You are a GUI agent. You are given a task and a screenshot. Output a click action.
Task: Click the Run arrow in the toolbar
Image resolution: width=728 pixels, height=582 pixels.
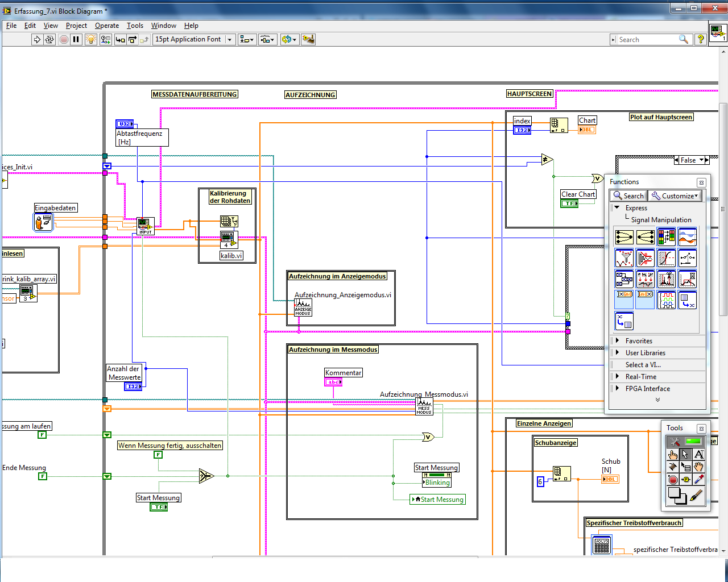(x=37, y=39)
